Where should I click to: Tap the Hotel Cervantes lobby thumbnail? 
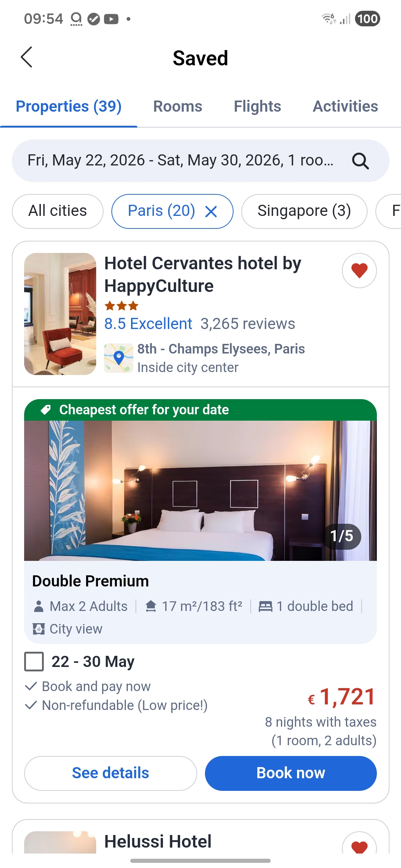60,314
